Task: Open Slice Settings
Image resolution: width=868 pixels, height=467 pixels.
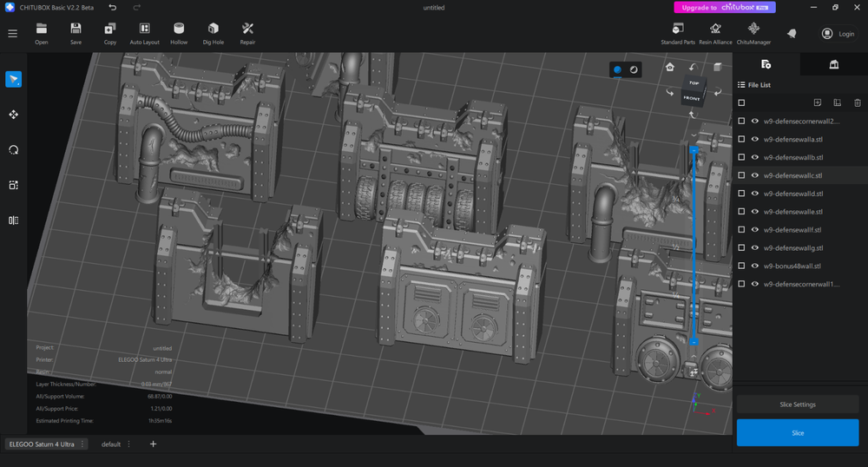Action: click(798, 405)
